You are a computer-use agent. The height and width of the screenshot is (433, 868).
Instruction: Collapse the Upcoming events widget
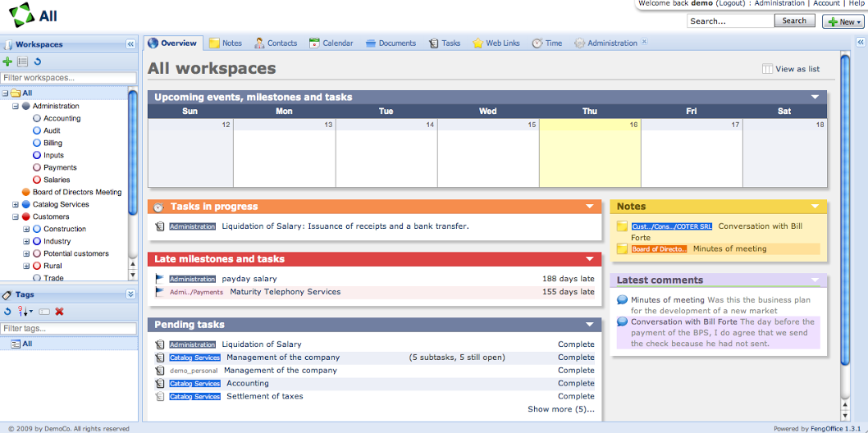tap(815, 98)
